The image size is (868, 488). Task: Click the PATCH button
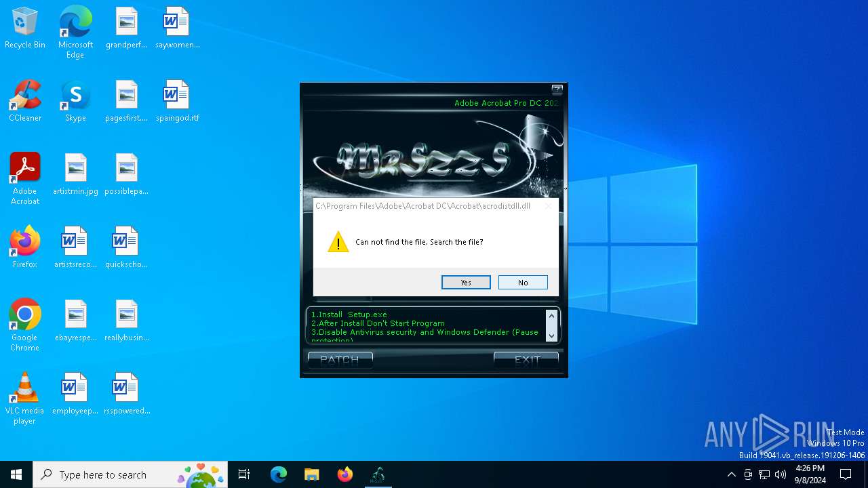pyautogui.click(x=340, y=360)
